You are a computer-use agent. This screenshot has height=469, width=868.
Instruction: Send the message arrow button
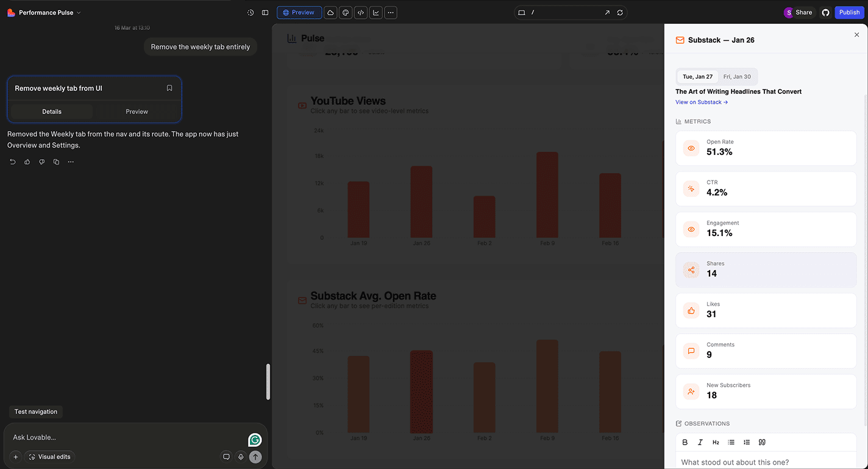(255, 456)
